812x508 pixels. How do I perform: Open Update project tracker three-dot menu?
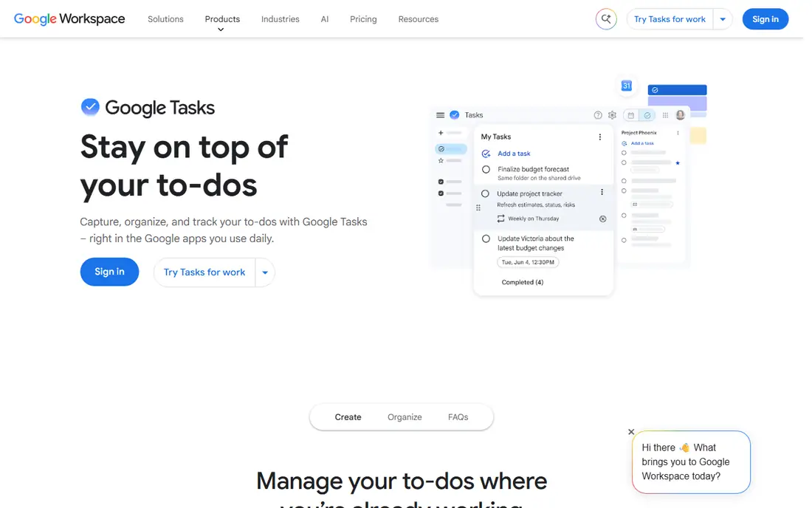[602, 192]
